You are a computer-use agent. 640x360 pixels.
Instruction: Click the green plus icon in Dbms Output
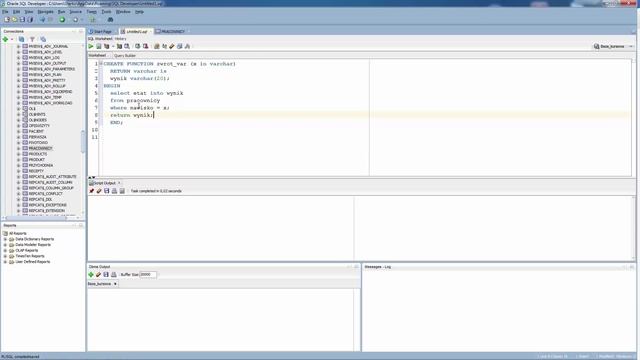[91, 275]
